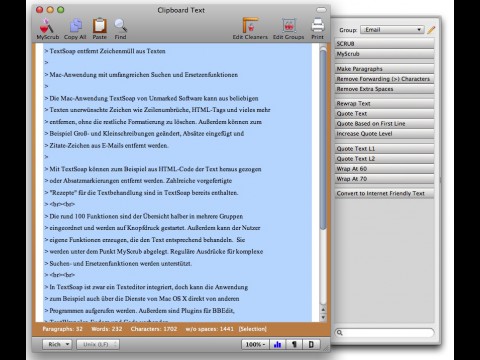Open the Unix (LF) line ending dropdown
480x360 pixels.
pyautogui.click(x=98, y=344)
